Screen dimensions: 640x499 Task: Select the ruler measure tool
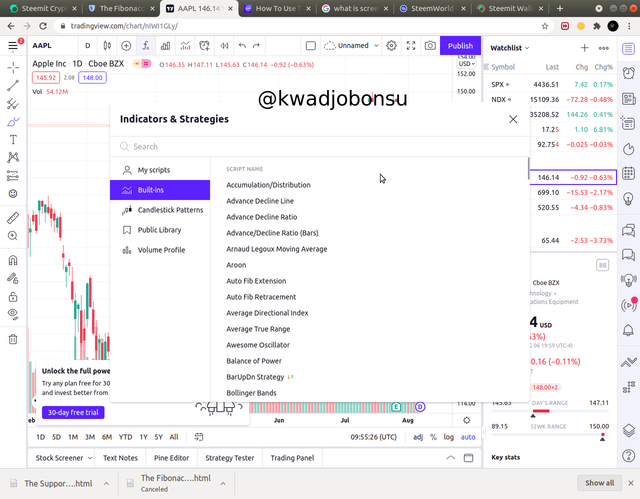click(x=13, y=218)
